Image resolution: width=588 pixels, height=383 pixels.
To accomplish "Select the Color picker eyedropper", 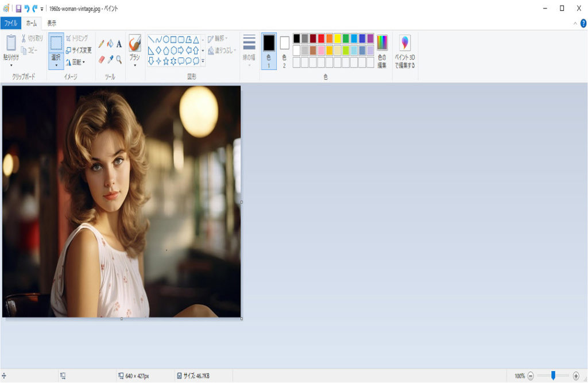I will point(110,59).
